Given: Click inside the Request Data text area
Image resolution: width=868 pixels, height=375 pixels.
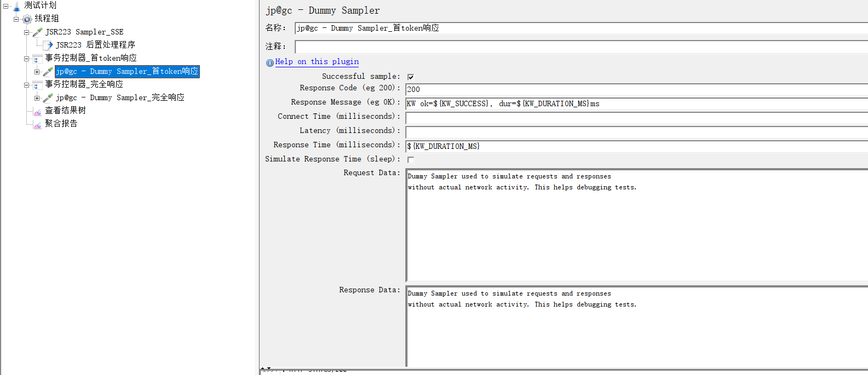Looking at the screenshot, I should tap(636, 225).
